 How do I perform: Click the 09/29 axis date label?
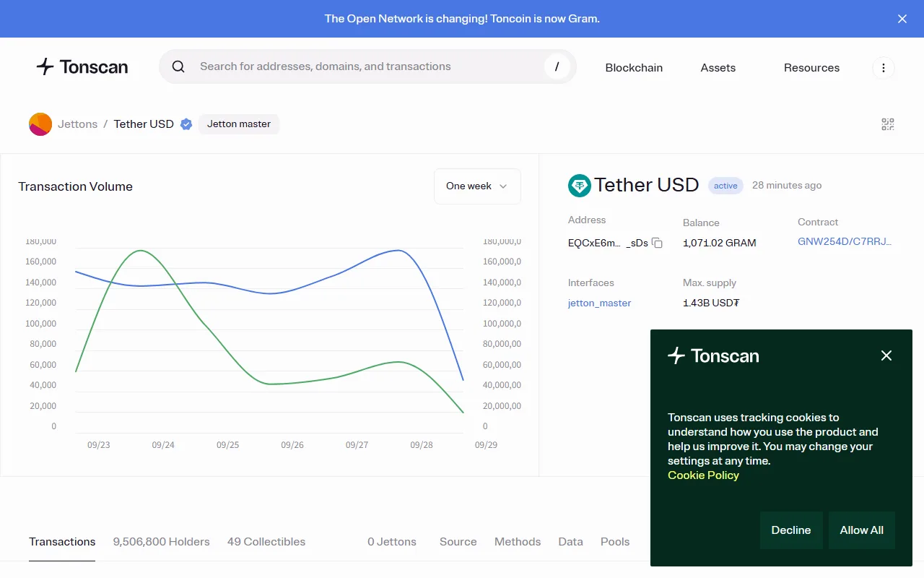pyautogui.click(x=486, y=445)
